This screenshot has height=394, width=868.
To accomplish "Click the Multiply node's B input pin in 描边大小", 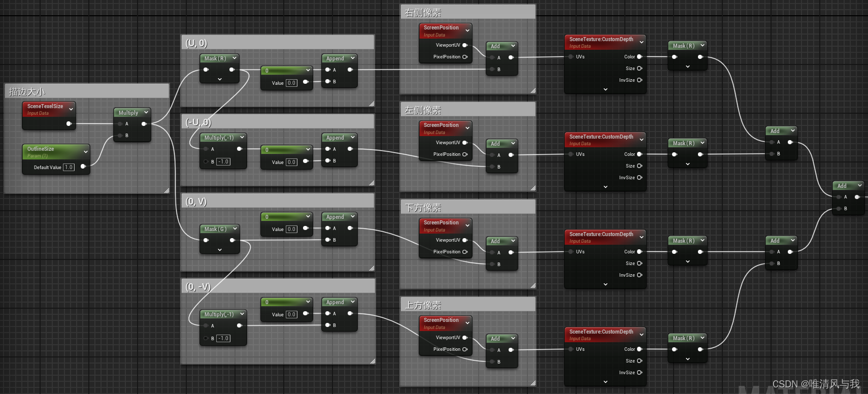I will point(120,136).
